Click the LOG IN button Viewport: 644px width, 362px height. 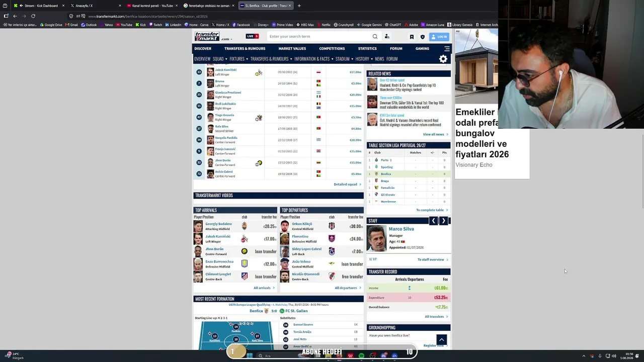point(439,37)
